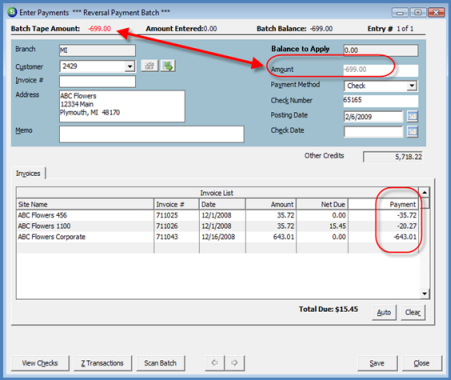Viewport: 451px width, 380px height.
Task: Click the Address text box
Action: click(x=122, y=106)
